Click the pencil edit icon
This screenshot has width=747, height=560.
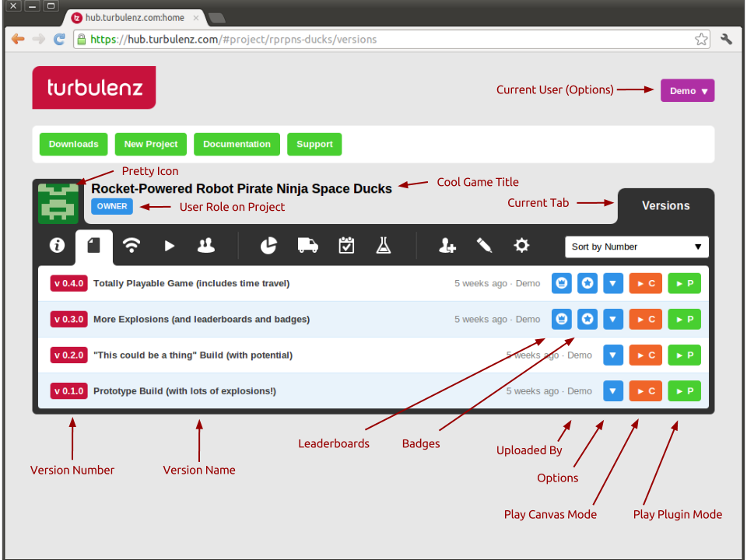coord(484,246)
